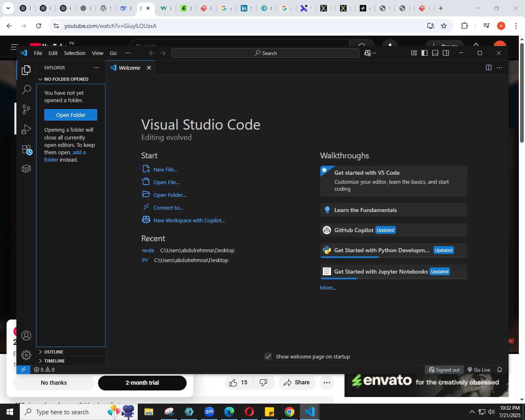The width and height of the screenshot is (525, 420).
Task: Open the View menu
Action: click(x=98, y=53)
